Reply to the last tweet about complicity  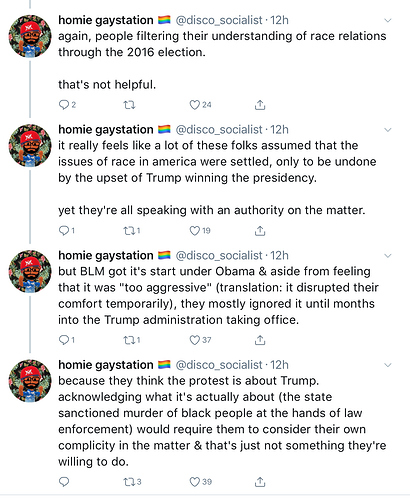coord(64,482)
